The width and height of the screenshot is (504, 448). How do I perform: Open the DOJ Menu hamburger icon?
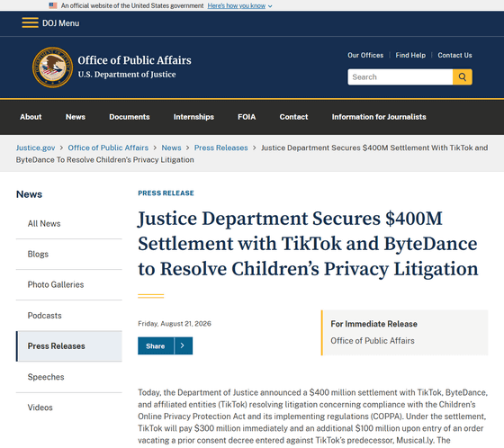(31, 22)
